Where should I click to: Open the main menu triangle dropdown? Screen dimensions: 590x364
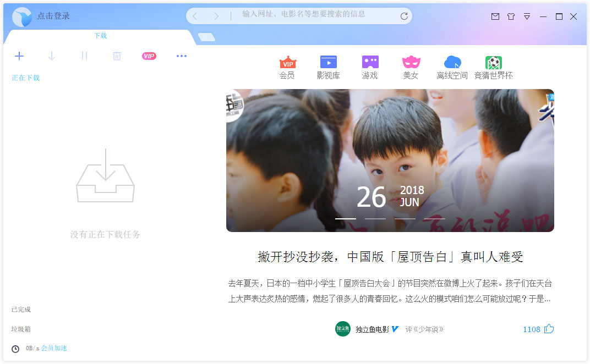click(x=527, y=16)
